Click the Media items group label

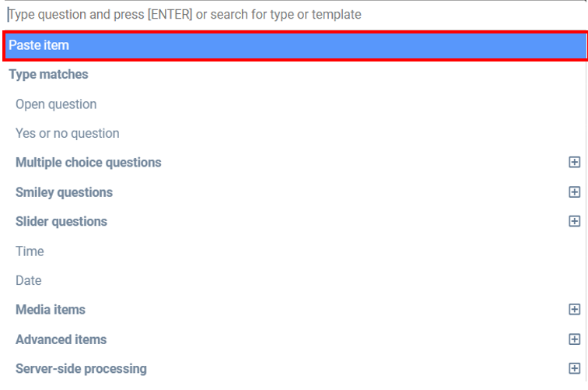click(x=51, y=310)
